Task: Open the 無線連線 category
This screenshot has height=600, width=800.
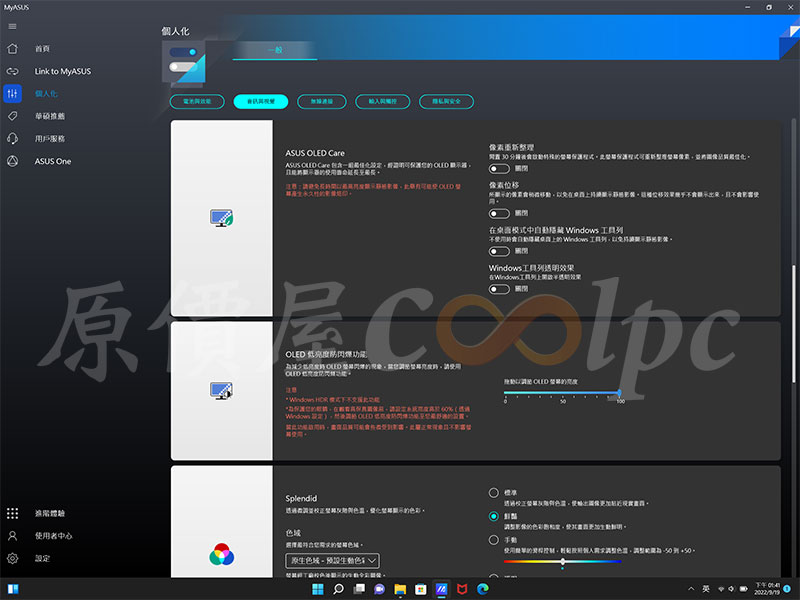Action: click(322, 102)
